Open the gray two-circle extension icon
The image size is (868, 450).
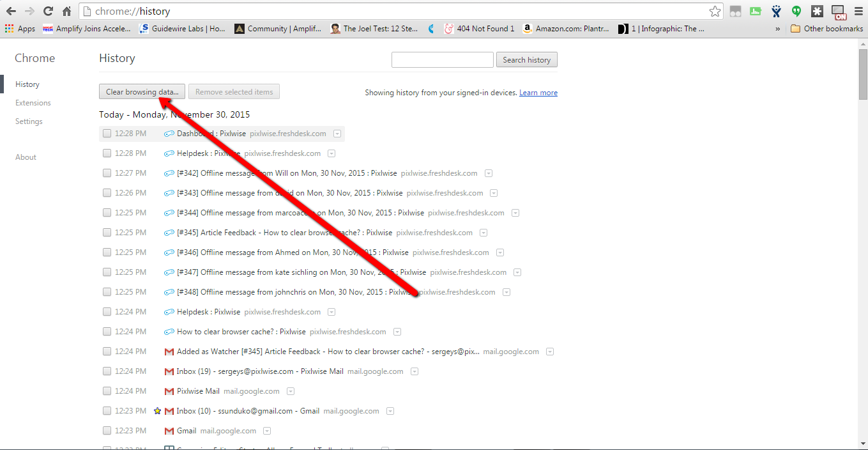[736, 12]
